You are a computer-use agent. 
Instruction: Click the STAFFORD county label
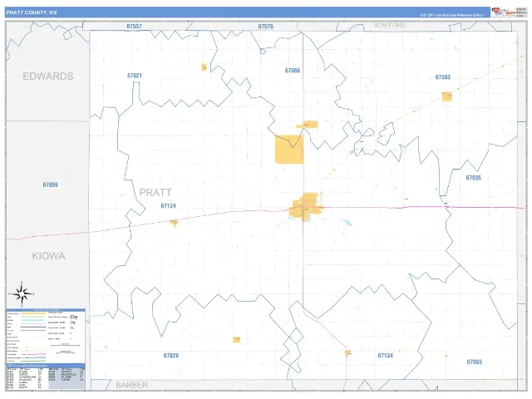pyautogui.click(x=390, y=26)
